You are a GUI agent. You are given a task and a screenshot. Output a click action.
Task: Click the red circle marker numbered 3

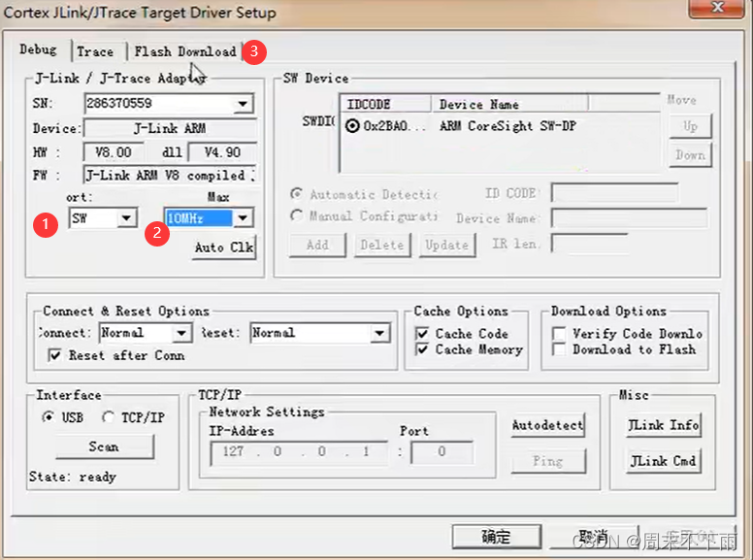click(254, 51)
